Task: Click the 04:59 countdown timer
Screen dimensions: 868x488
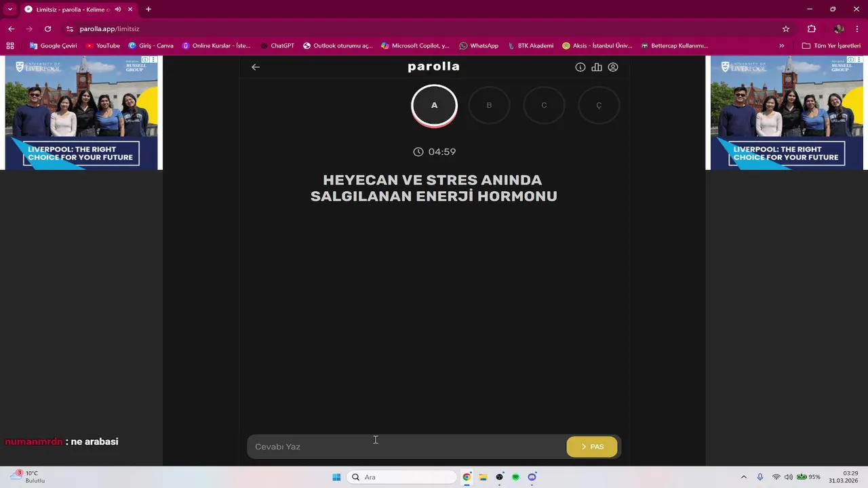Action: [435, 152]
